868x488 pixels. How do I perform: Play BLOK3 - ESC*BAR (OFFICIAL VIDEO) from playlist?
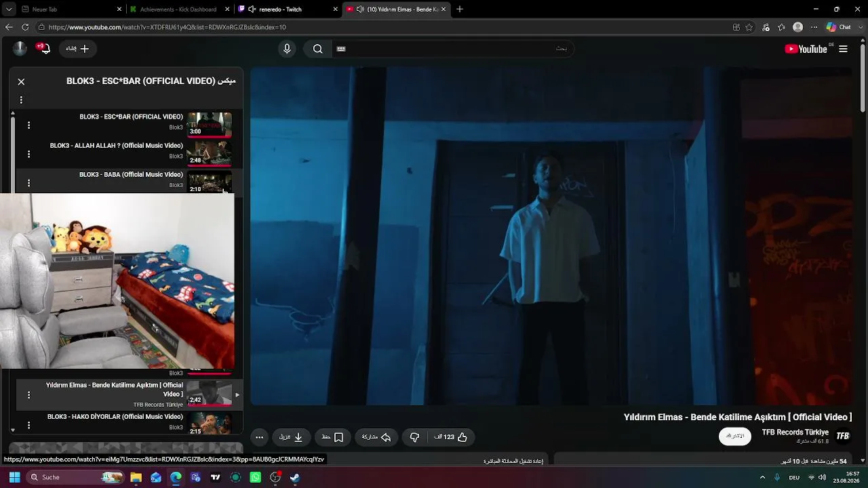[131, 117]
